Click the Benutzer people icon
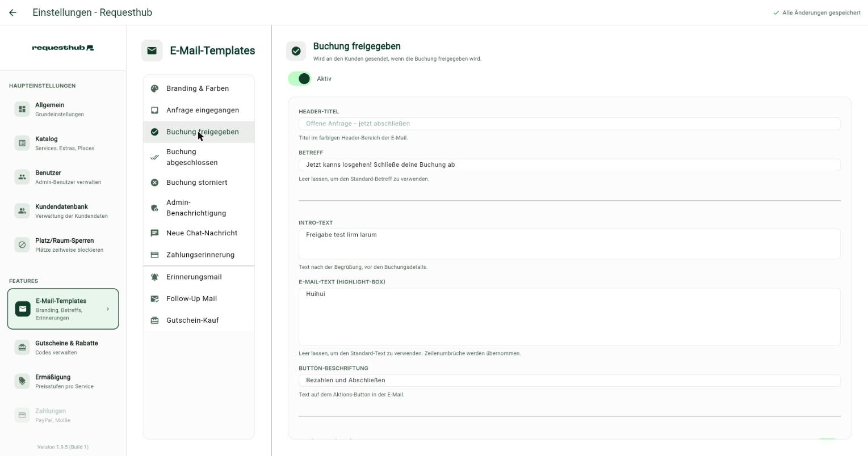Image resolution: width=868 pixels, height=456 pixels. [x=22, y=177]
